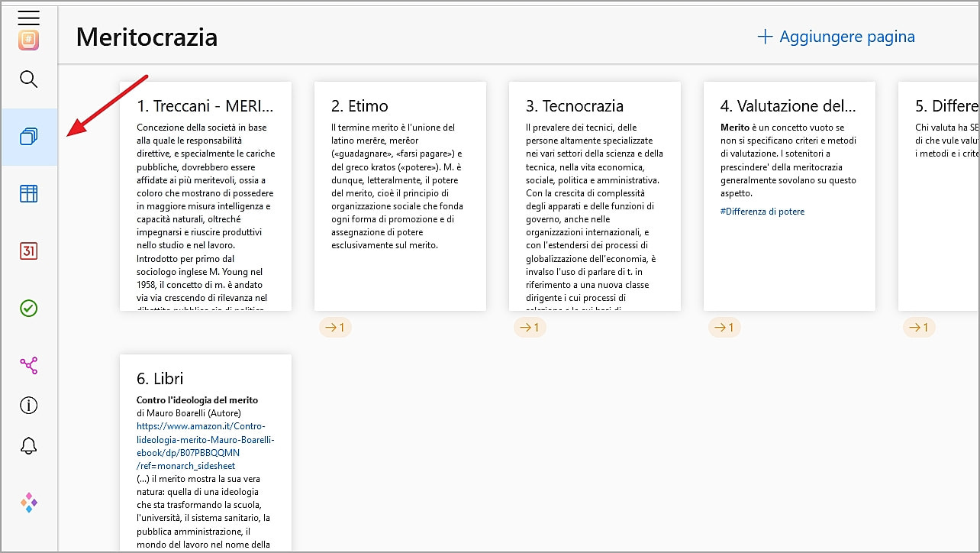Click link badge under Etimo card
The height and width of the screenshot is (553, 980).
click(x=335, y=328)
